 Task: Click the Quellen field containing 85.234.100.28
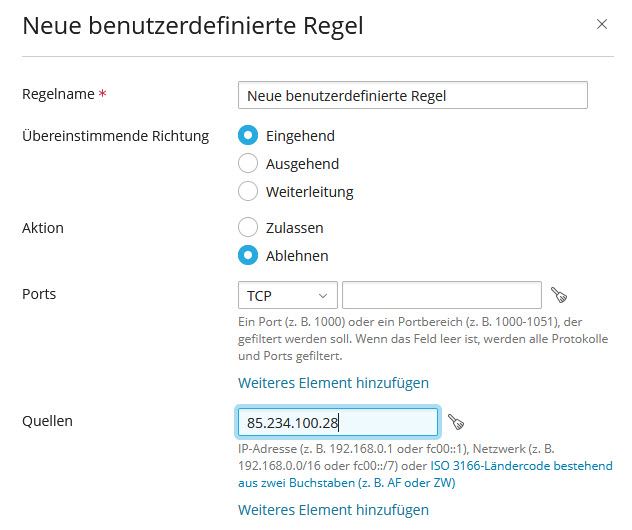coord(338,423)
